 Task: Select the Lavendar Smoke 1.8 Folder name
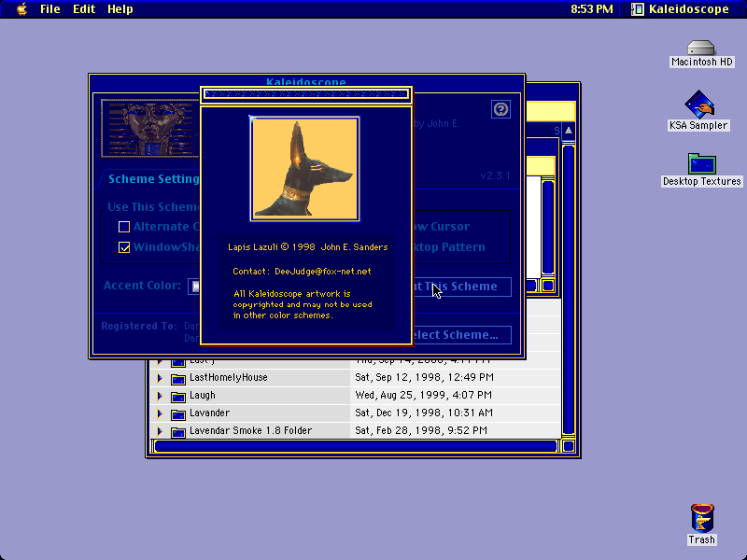(x=250, y=430)
